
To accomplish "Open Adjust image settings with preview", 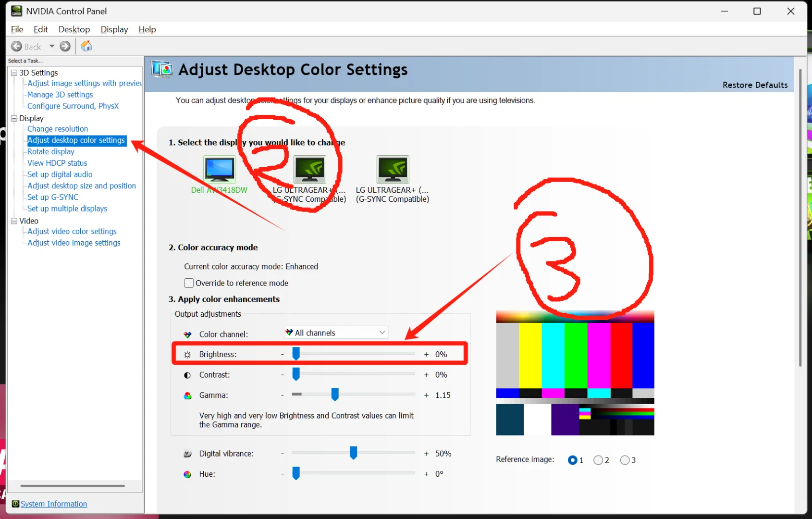I will [x=85, y=83].
